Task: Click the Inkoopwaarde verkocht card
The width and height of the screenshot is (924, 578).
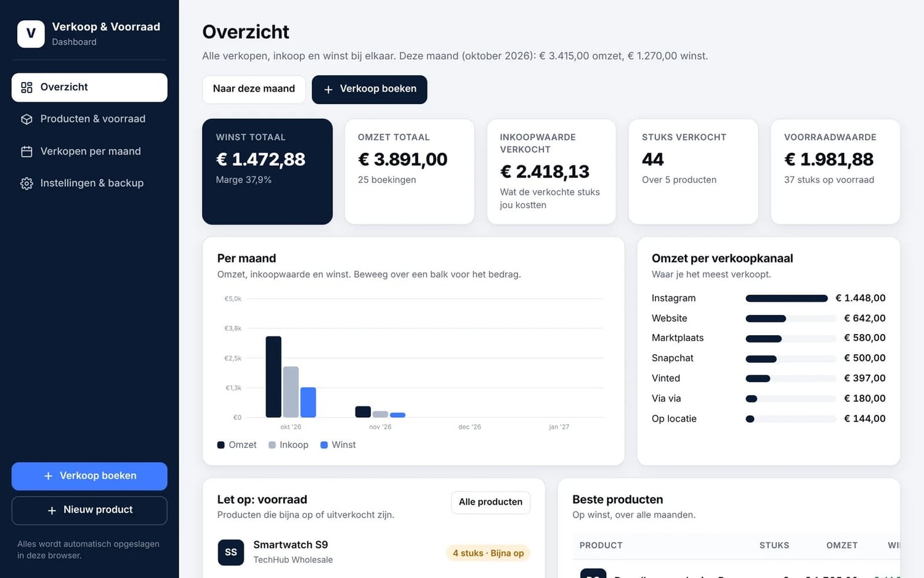Action: pos(551,171)
